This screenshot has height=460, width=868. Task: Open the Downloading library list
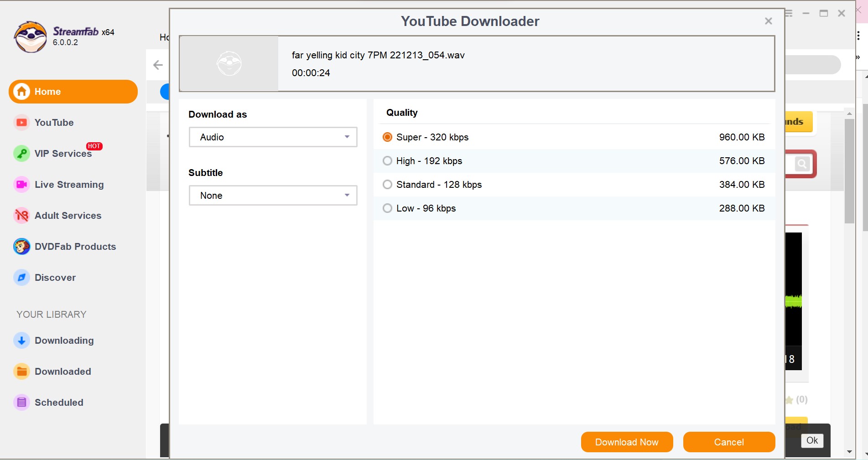point(64,341)
